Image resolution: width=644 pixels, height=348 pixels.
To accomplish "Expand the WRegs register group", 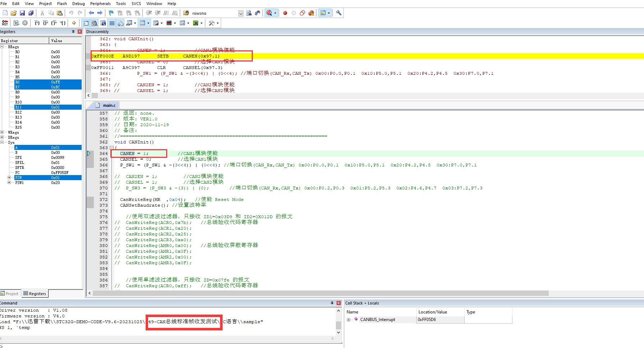I will click(2, 132).
